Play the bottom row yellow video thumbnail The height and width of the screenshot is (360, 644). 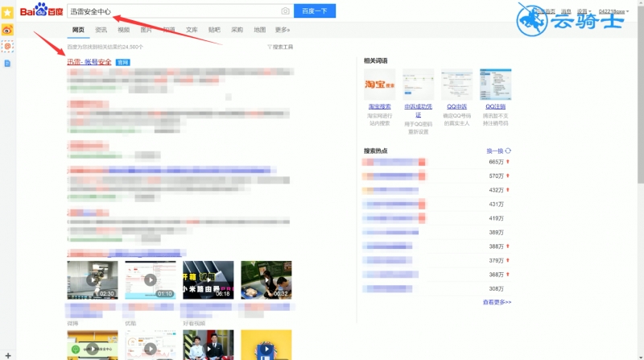[x=266, y=345]
